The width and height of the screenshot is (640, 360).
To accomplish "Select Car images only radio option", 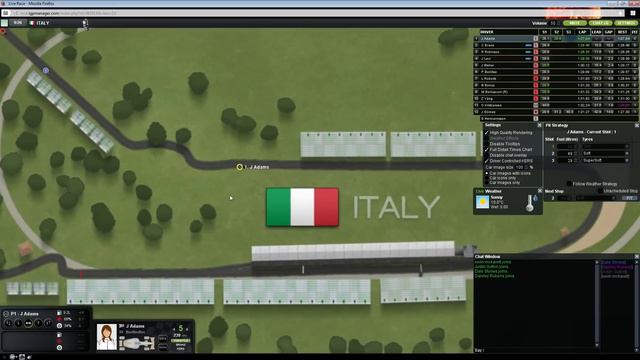I will tap(487, 183).
